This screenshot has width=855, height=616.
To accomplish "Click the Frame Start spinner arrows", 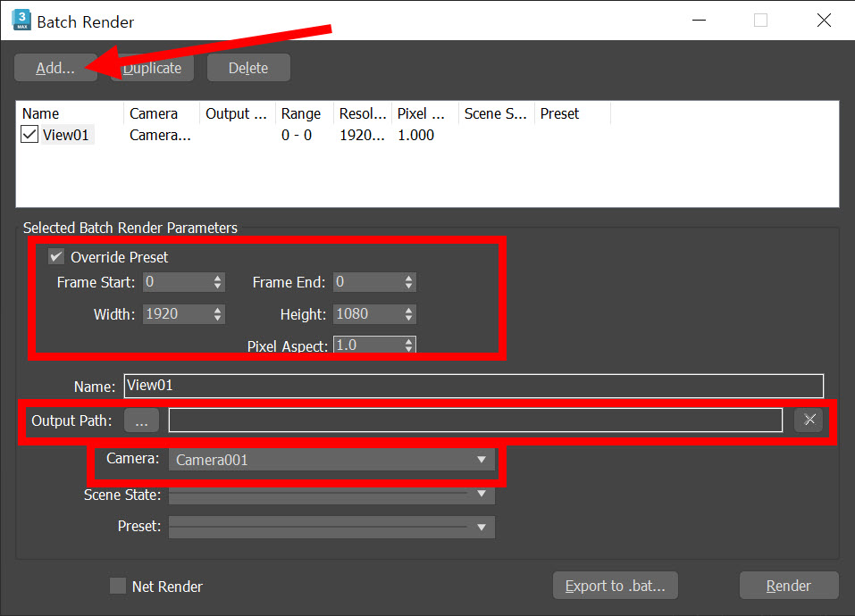I will (x=218, y=282).
